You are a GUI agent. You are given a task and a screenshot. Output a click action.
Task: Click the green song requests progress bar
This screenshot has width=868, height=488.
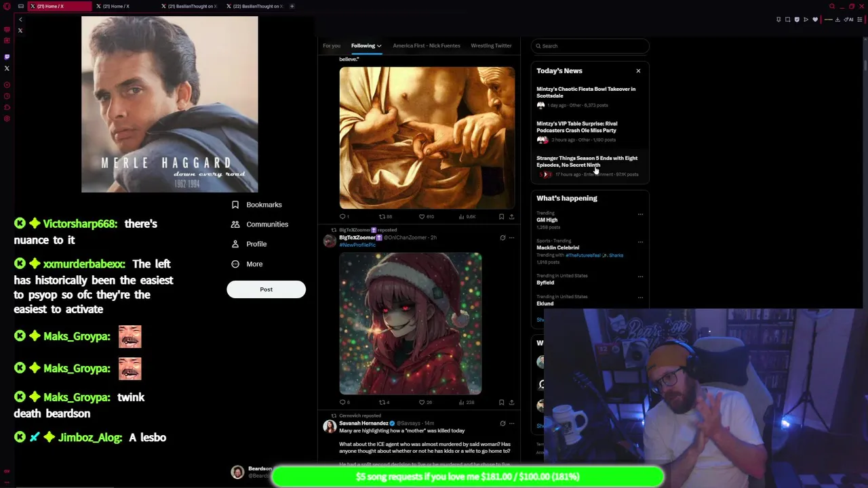coord(468,476)
